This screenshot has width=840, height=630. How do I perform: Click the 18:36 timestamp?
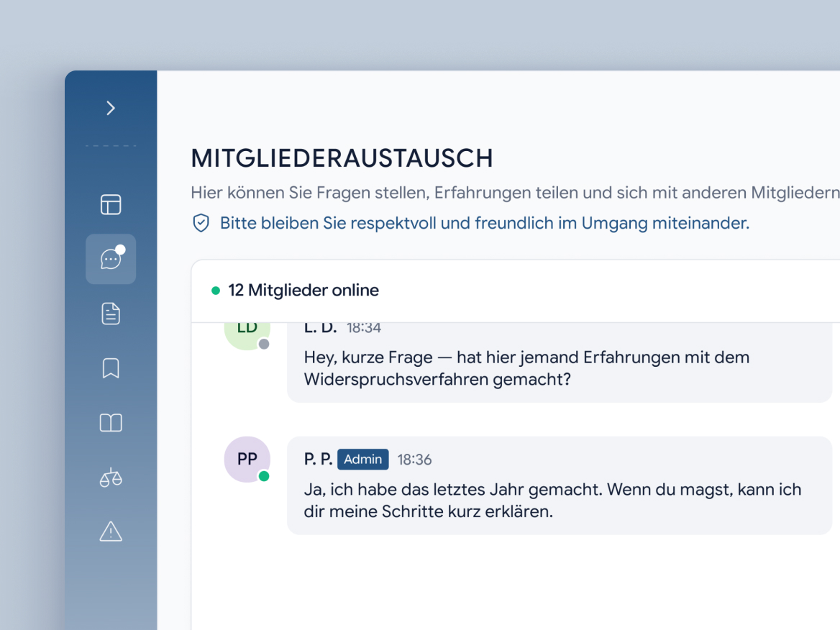414,460
